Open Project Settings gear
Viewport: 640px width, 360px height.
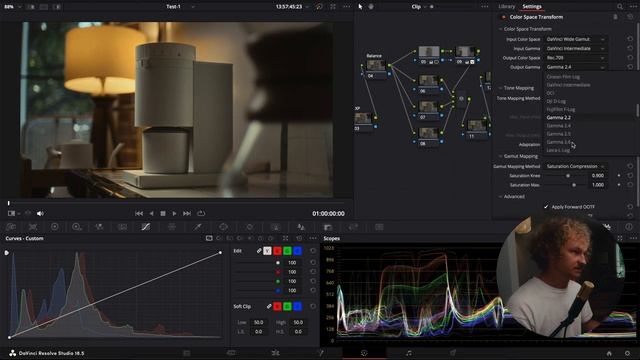(627, 353)
